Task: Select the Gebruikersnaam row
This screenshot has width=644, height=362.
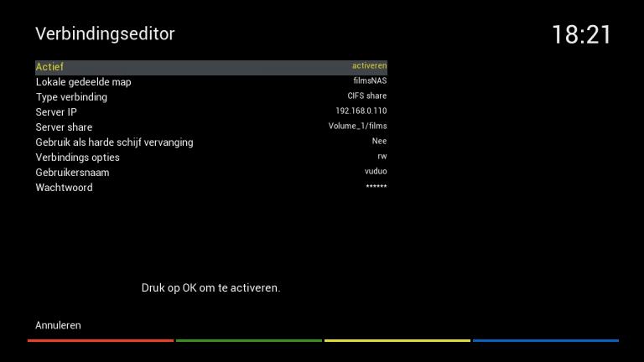Action: click(x=211, y=173)
